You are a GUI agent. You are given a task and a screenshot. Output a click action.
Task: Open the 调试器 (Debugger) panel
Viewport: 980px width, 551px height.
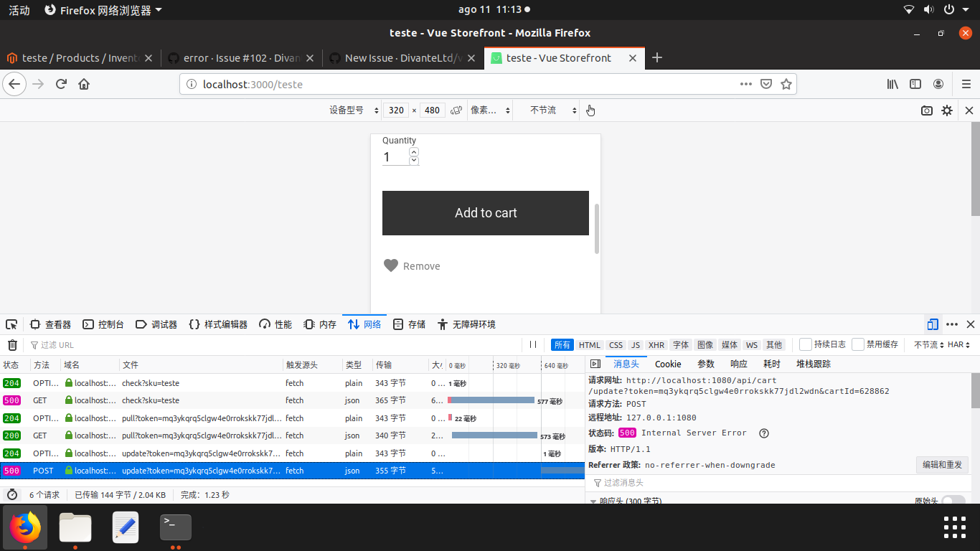pyautogui.click(x=157, y=324)
